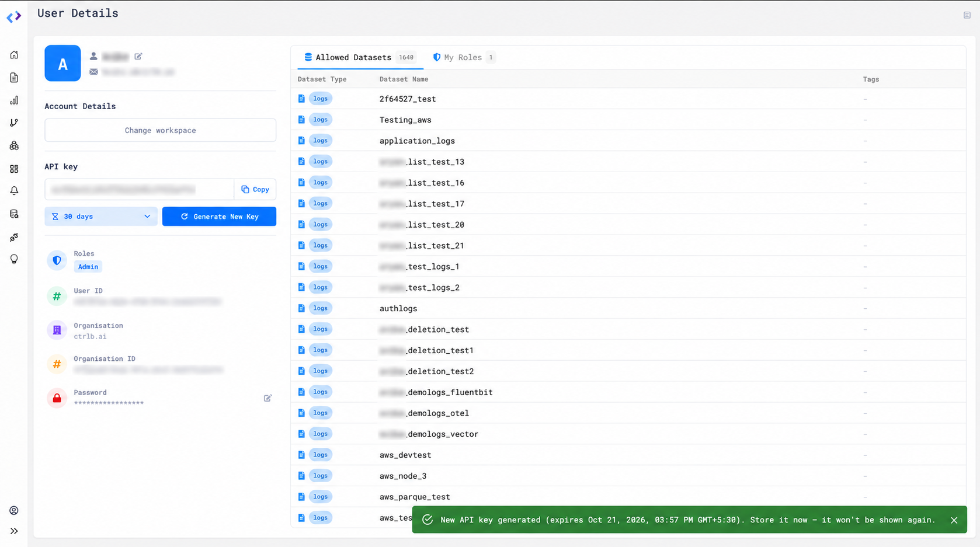Screen dimensions: 980x547
Task: Open the alerts bell sidebar icon
Action: pos(14,191)
